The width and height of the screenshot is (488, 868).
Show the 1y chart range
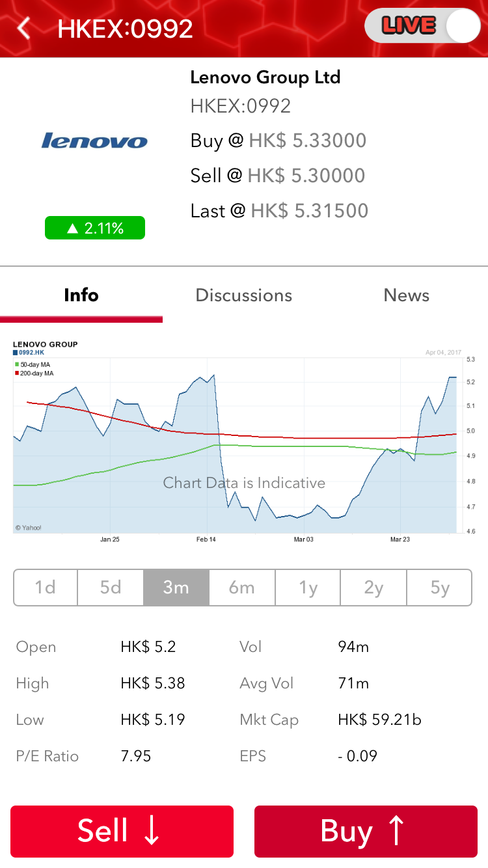pos(308,588)
